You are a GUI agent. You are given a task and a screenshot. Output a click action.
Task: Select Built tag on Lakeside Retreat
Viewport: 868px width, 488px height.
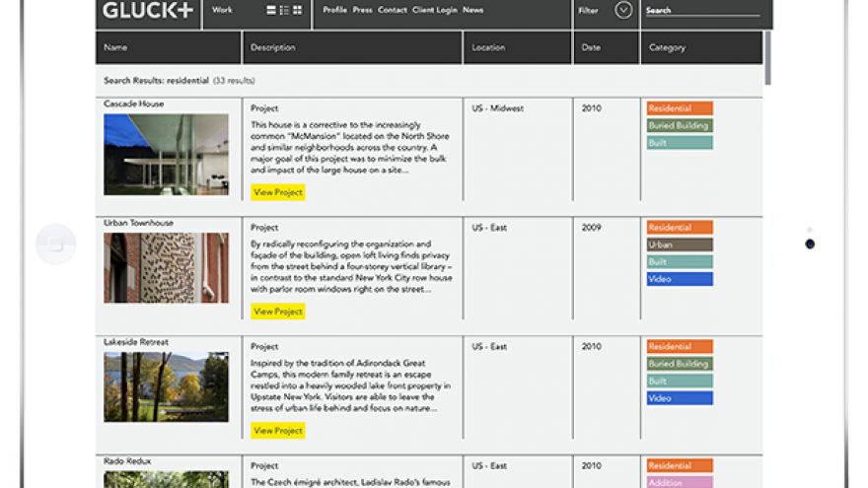point(680,381)
